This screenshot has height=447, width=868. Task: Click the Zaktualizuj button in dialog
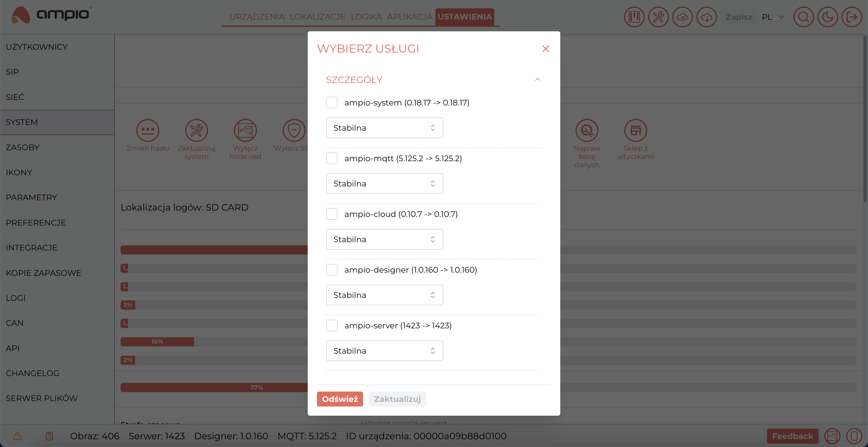click(397, 399)
